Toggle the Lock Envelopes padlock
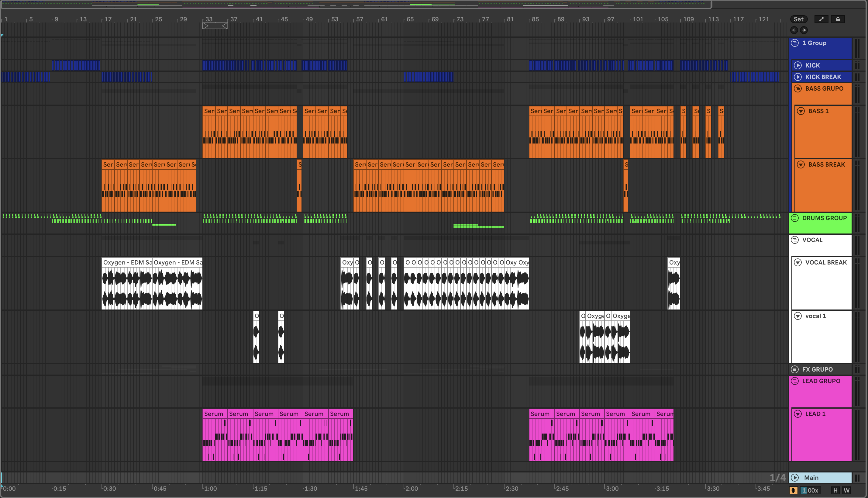868x498 pixels. [x=838, y=19]
